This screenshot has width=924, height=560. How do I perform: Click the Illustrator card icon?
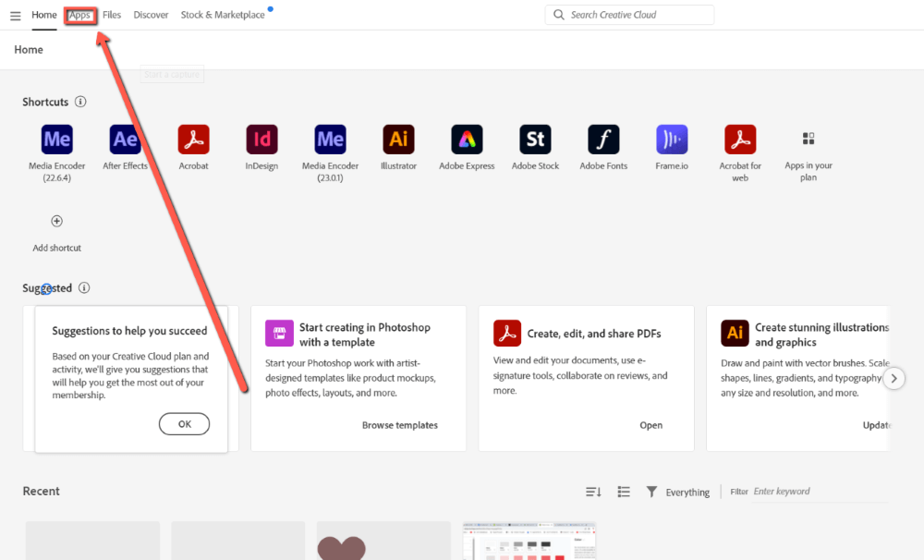pos(735,334)
